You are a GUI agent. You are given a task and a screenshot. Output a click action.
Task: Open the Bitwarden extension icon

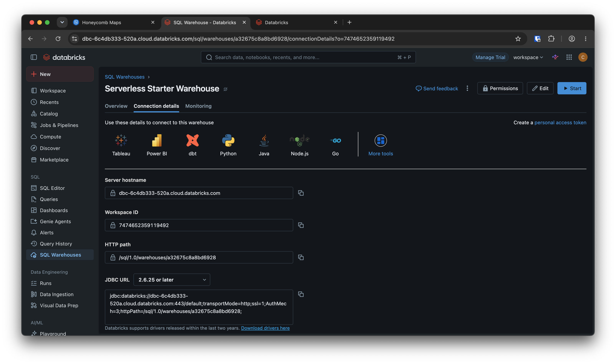537,39
